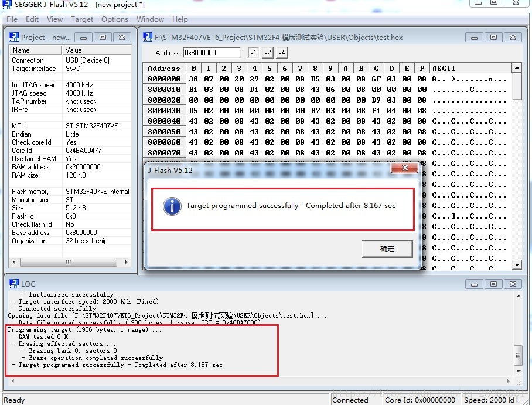The height and width of the screenshot is (405, 532).
Task: Click the info icon in the dialog
Action: click(172, 206)
